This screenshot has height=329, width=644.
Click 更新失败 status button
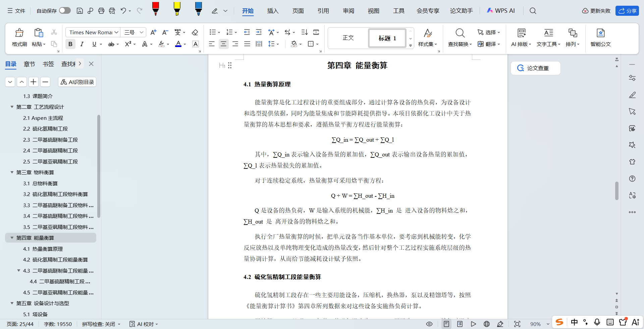coord(596,11)
